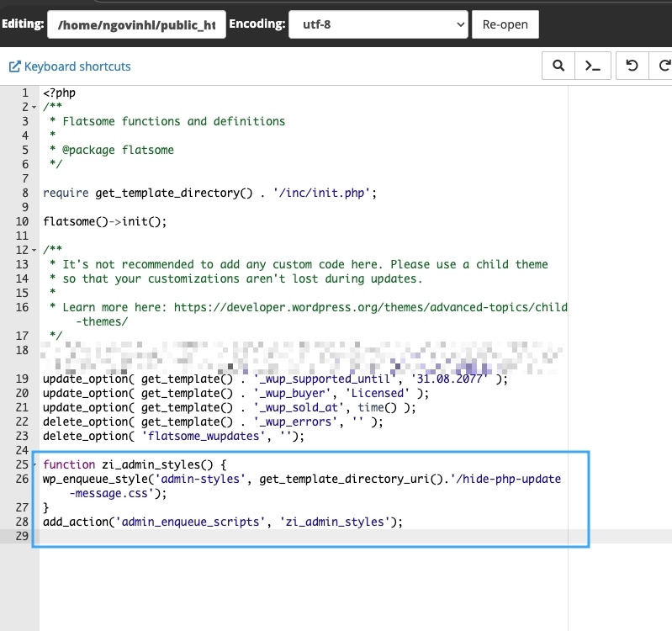Viewport: 672px width, 631px height.
Task: Click the 'function zi_admin_styles()' line
Action: 135,464
